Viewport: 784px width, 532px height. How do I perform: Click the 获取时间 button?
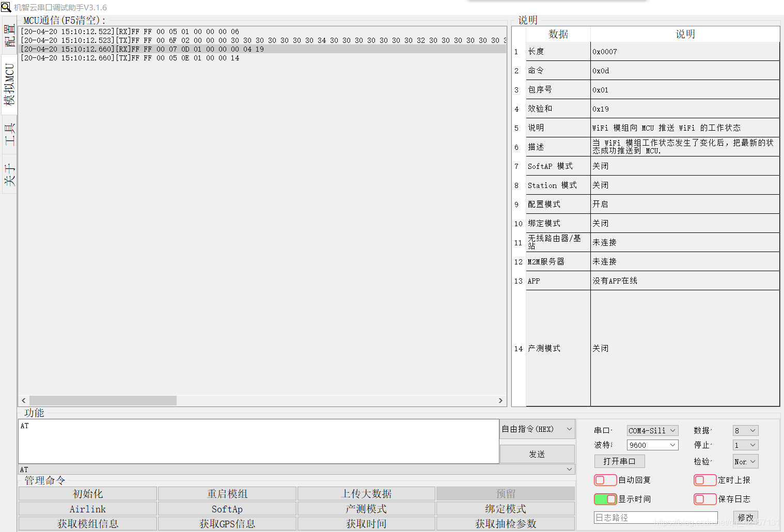pyautogui.click(x=366, y=524)
